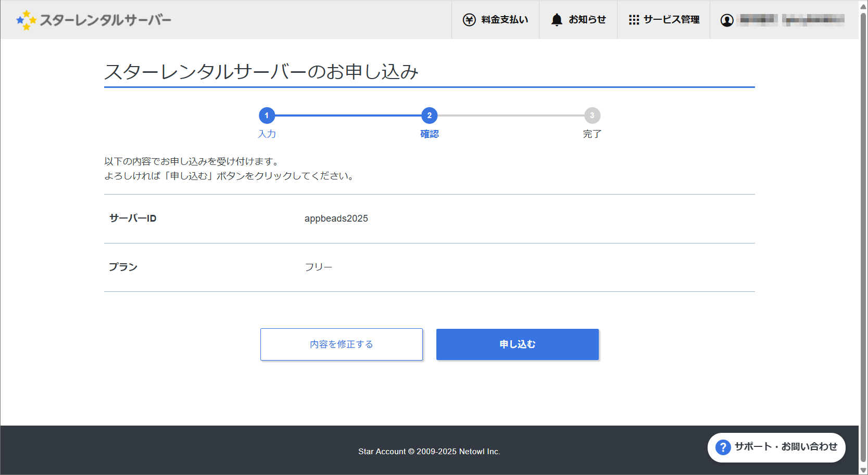
Task: Click the サーバーID label
Action: point(133,219)
